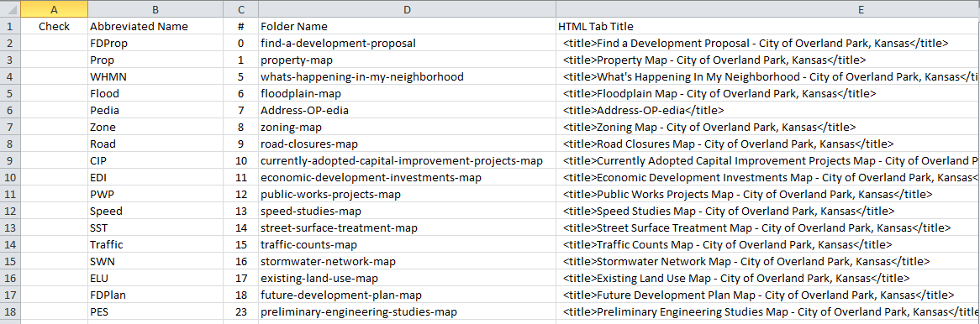The image size is (980, 324).
Task: Click '<title>Property Map' HTML title cell
Action: (x=768, y=60)
